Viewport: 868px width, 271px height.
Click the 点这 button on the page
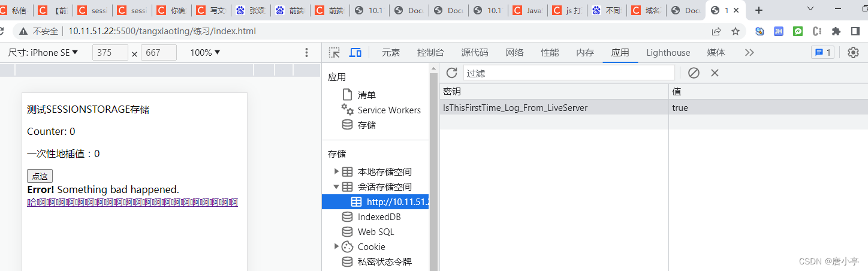pyautogui.click(x=40, y=176)
